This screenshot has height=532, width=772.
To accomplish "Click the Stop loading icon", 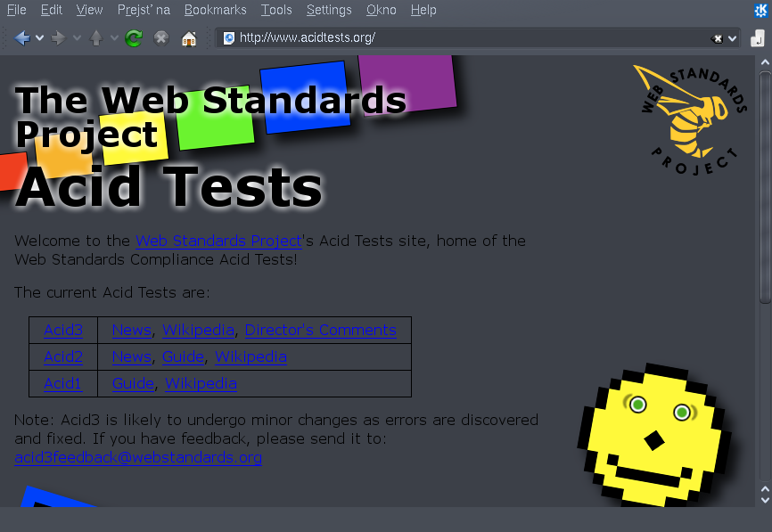I will tap(161, 38).
